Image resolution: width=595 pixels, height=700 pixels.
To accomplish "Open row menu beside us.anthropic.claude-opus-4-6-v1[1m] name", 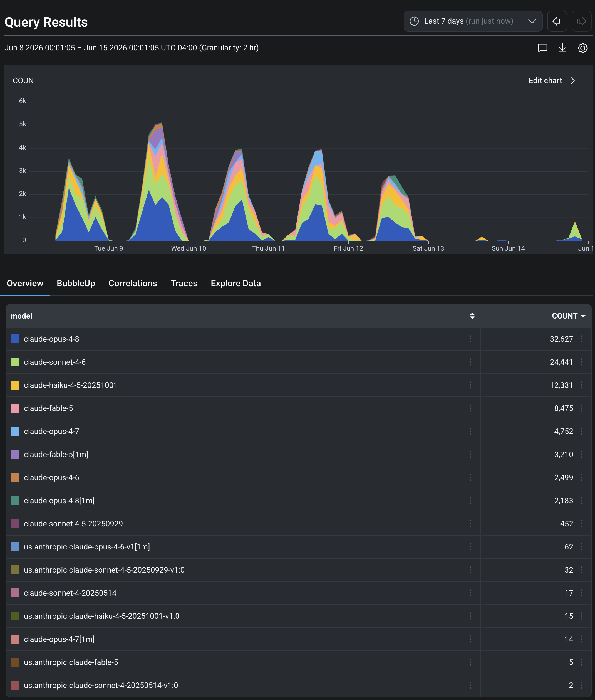I will coord(470,547).
